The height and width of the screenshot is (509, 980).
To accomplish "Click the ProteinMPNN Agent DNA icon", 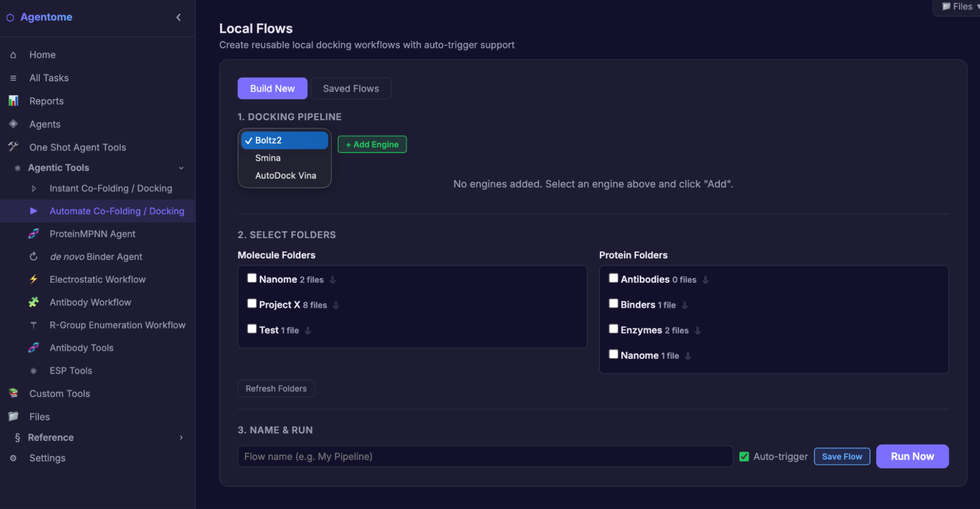I will point(33,234).
